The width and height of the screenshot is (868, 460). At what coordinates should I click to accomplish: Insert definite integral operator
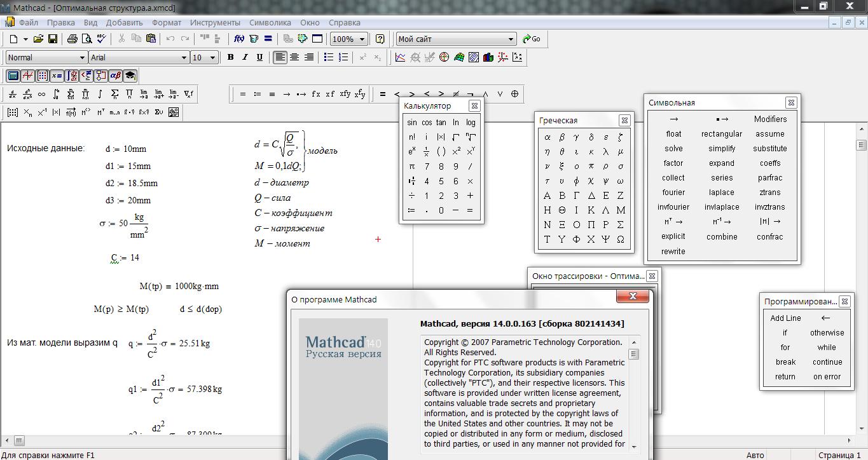point(56,94)
